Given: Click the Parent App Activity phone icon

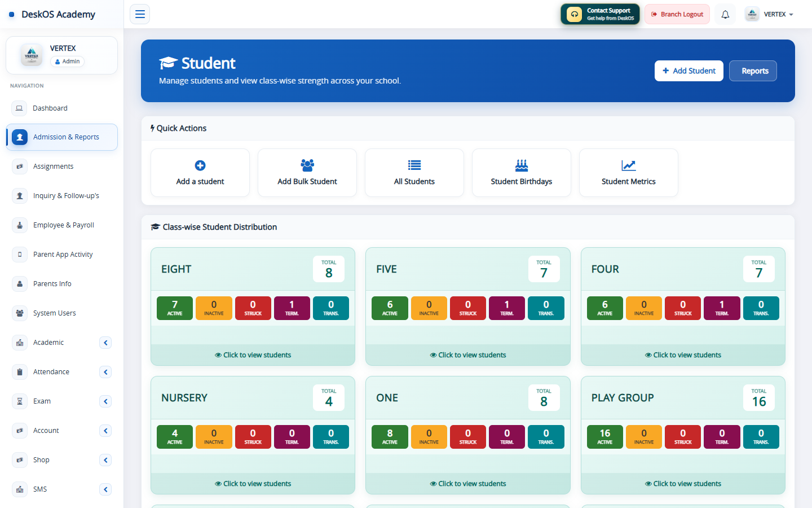Looking at the screenshot, I should tap(20, 255).
